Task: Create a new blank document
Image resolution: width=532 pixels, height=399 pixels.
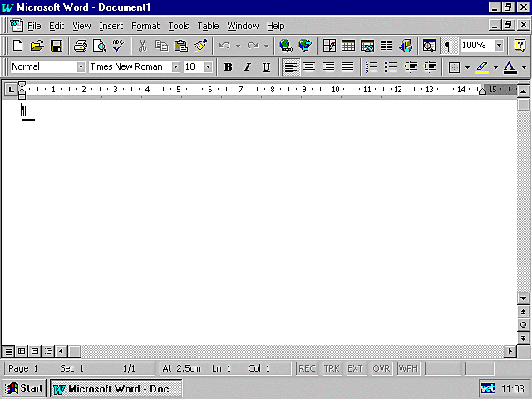Action: 17,46
